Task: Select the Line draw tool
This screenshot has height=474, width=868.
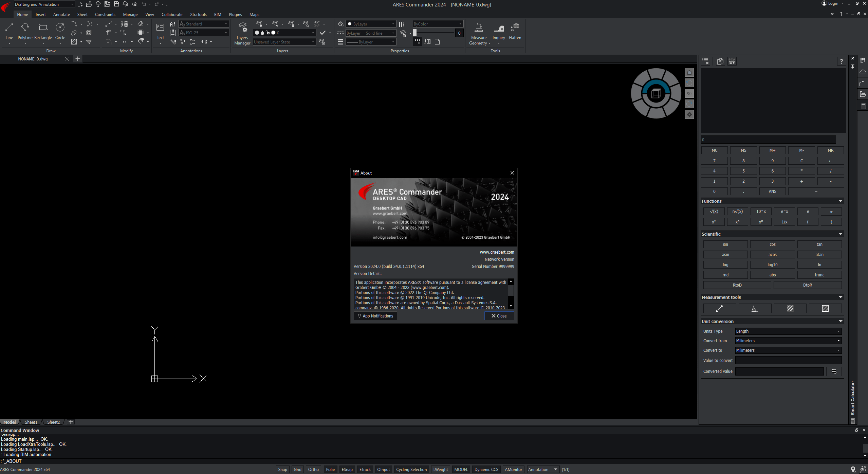Action: (x=9, y=31)
